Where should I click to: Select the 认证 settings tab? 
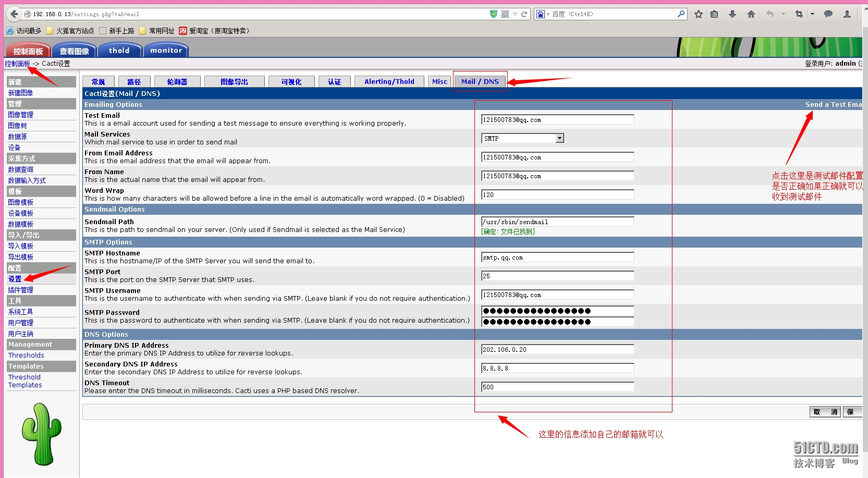(335, 82)
